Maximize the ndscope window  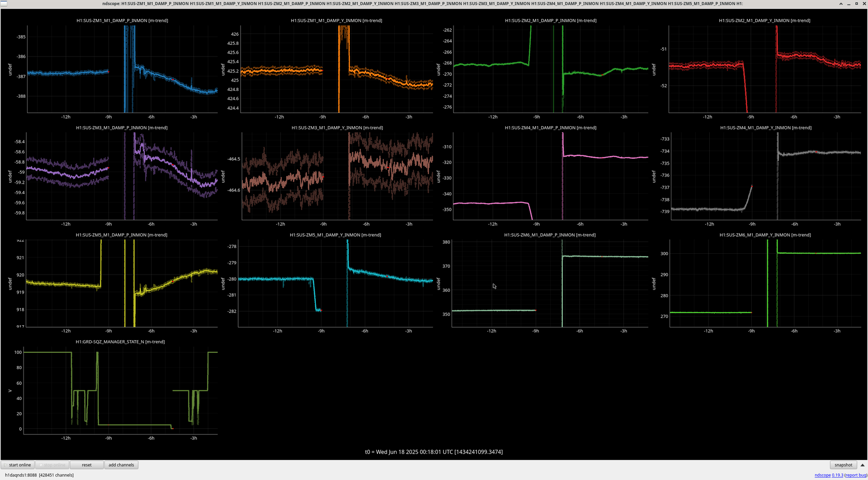pos(856,4)
